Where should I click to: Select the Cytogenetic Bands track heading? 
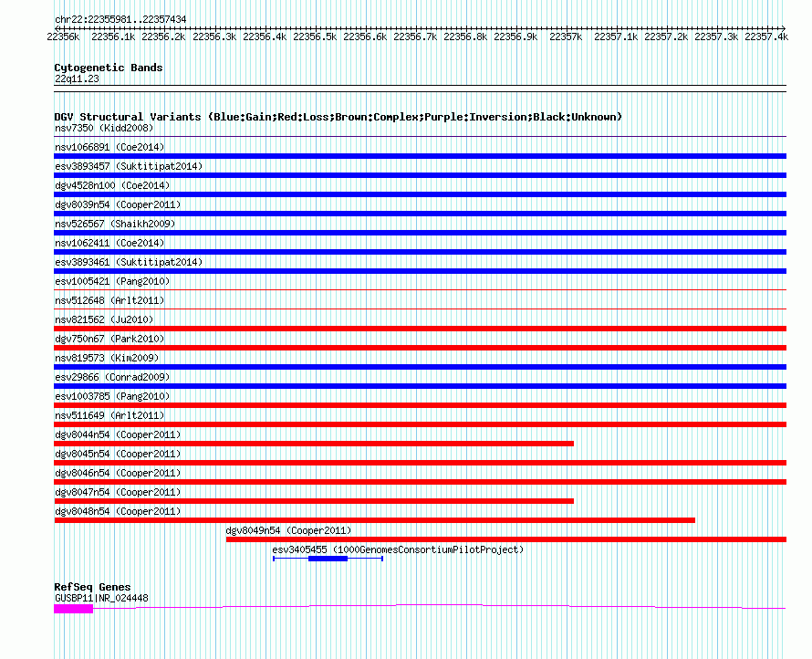point(109,68)
